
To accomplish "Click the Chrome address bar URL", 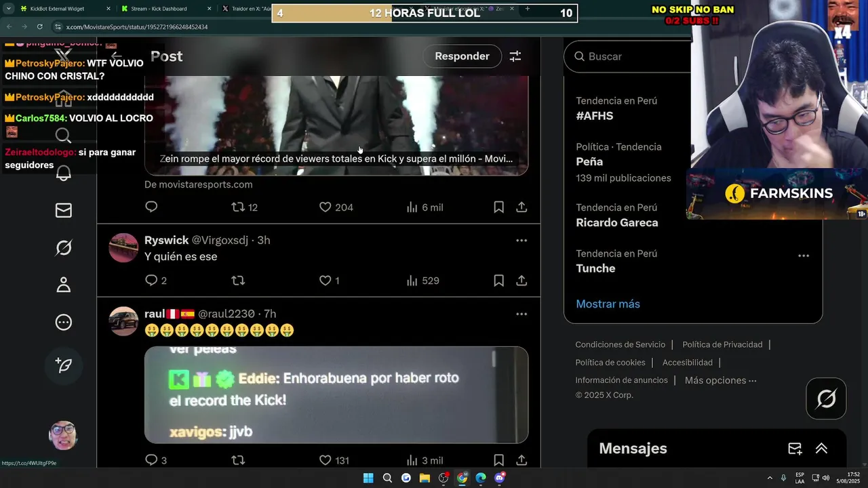I will click(137, 26).
